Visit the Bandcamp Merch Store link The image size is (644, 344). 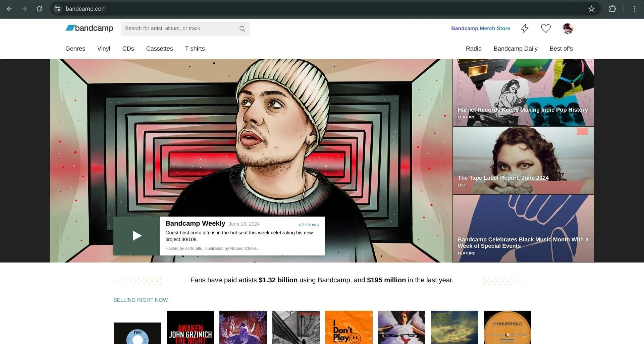point(481,28)
